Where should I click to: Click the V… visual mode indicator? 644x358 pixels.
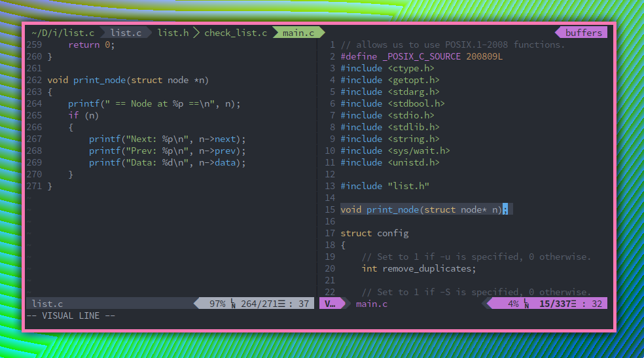click(x=329, y=304)
